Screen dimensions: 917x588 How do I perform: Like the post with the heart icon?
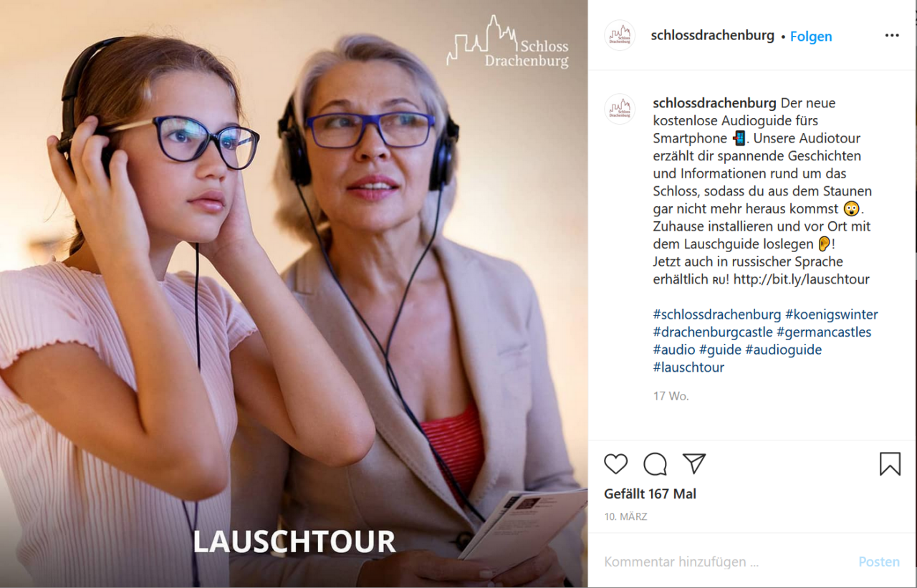pos(615,464)
